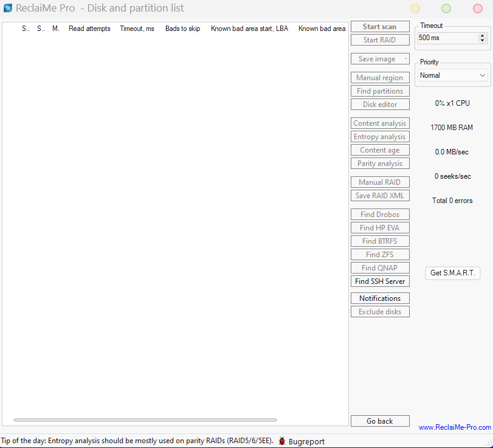Click the Parity analysis button
Image resolution: width=493 pixels, height=448 pixels.
pyautogui.click(x=380, y=164)
